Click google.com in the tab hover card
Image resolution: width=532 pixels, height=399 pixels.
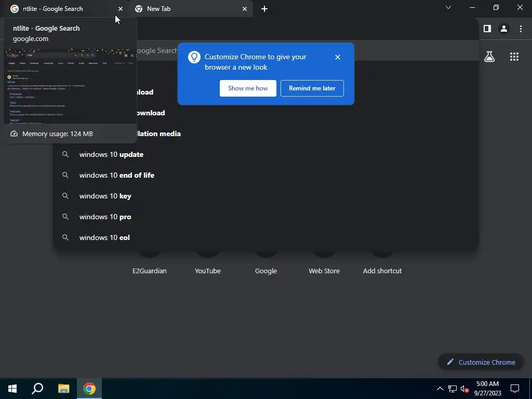[31, 38]
